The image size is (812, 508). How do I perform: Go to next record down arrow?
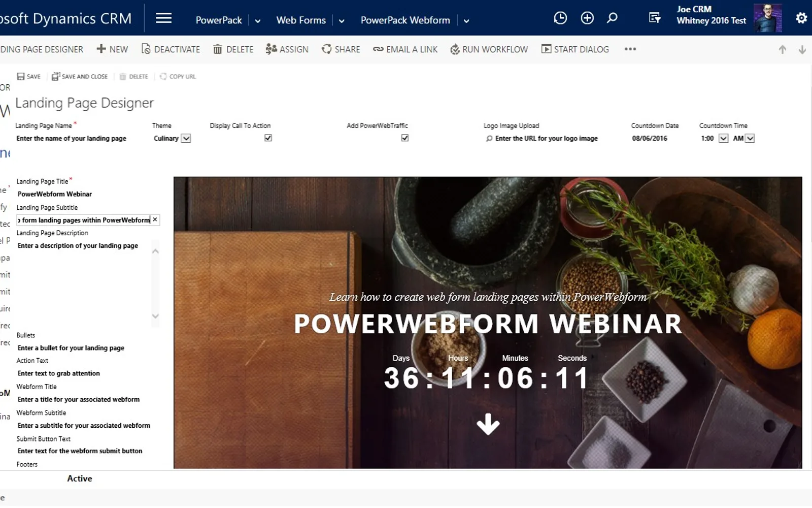[802, 50]
